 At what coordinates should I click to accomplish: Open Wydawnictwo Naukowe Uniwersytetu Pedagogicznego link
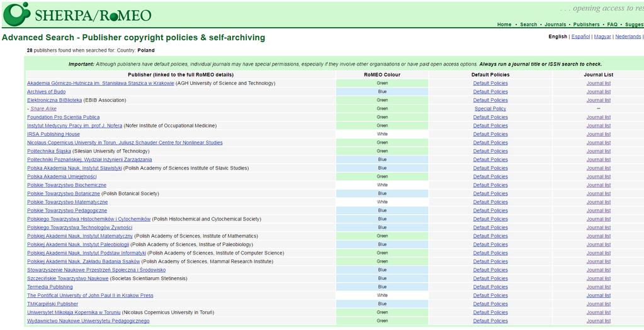pos(88,321)
